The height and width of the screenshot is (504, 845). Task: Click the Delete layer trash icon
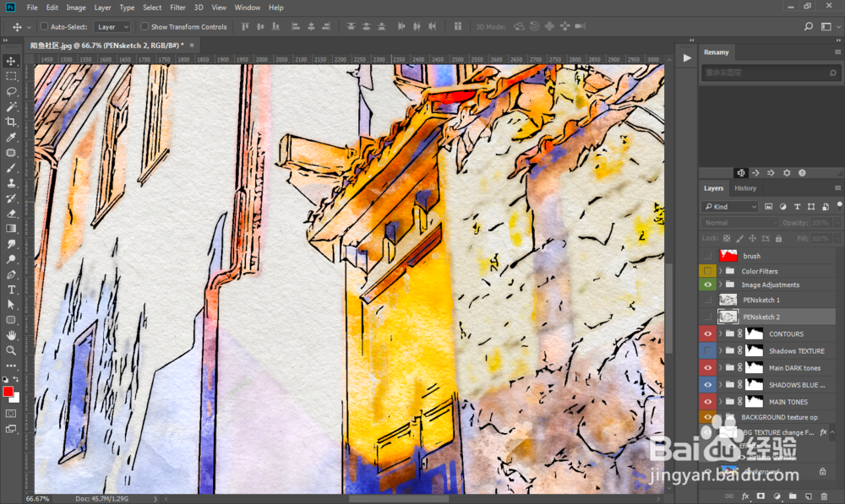pos(824,496)
